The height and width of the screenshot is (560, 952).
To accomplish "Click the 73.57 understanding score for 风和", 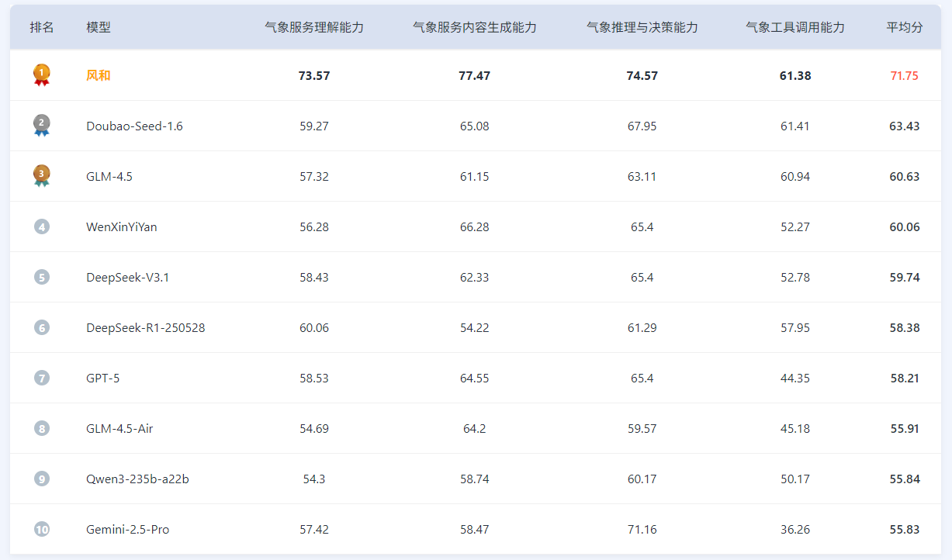I will (x=314, y=75).
